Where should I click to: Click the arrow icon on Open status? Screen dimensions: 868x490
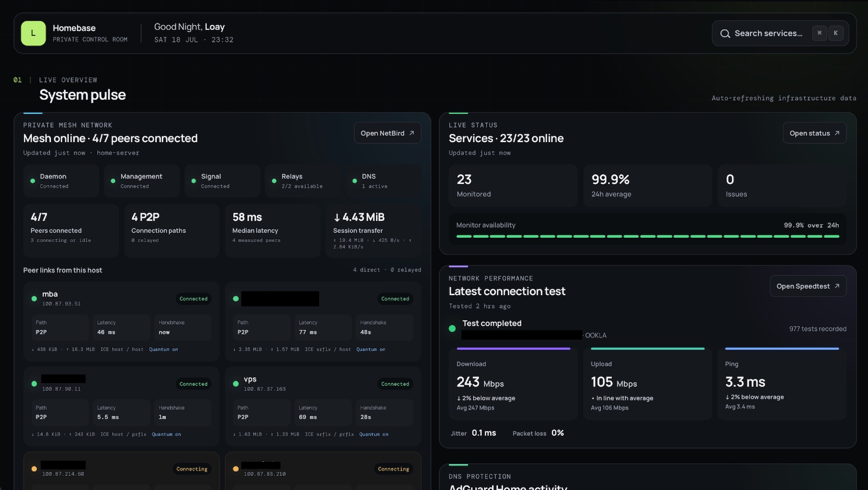[x=837, y=133]
